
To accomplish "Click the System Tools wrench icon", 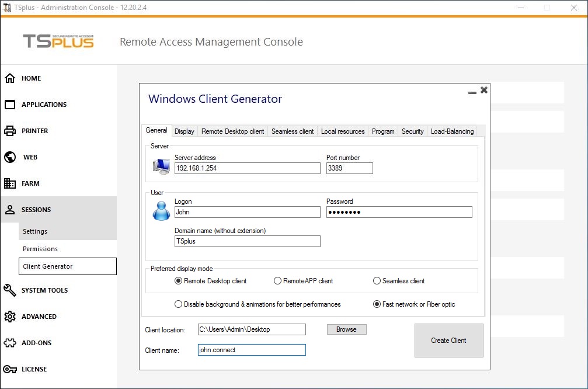I will pos(10,290).
